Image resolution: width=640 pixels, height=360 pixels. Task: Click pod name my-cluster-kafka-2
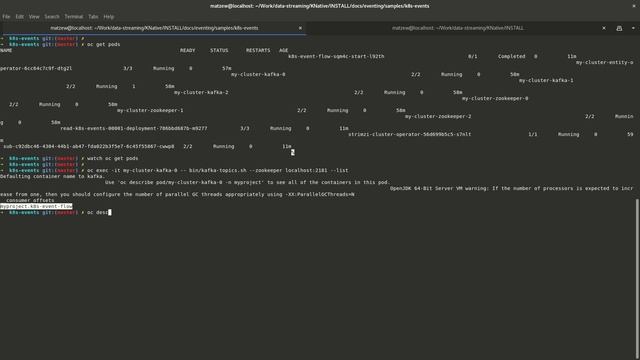tap(201, 92)
